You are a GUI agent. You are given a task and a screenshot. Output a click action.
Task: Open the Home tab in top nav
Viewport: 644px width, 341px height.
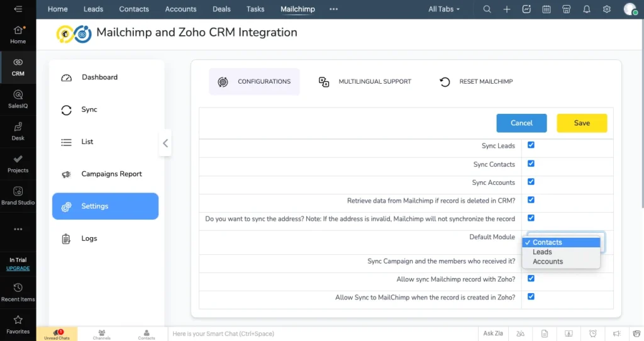(57, 9)
